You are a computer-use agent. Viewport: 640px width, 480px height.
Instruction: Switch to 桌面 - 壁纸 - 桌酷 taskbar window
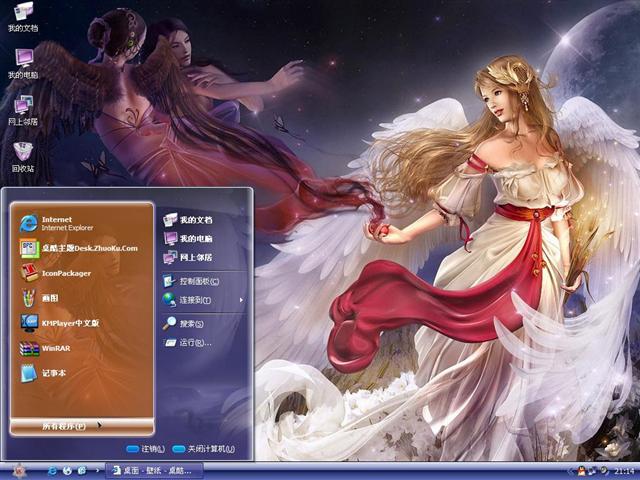pos(154,471)
